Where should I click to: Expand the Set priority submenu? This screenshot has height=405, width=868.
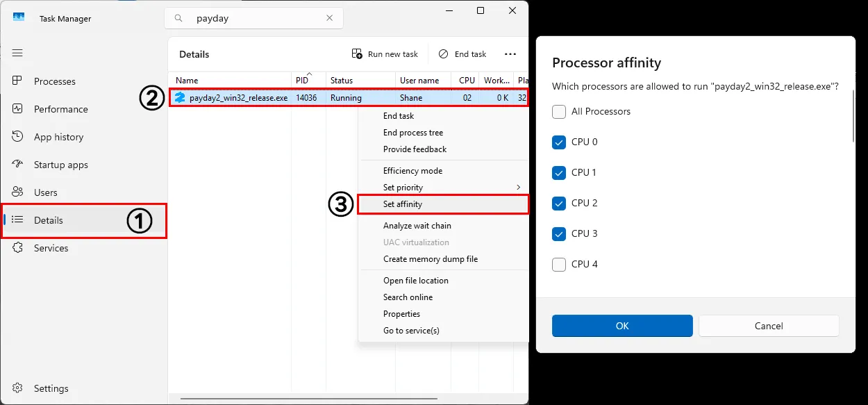517,188
